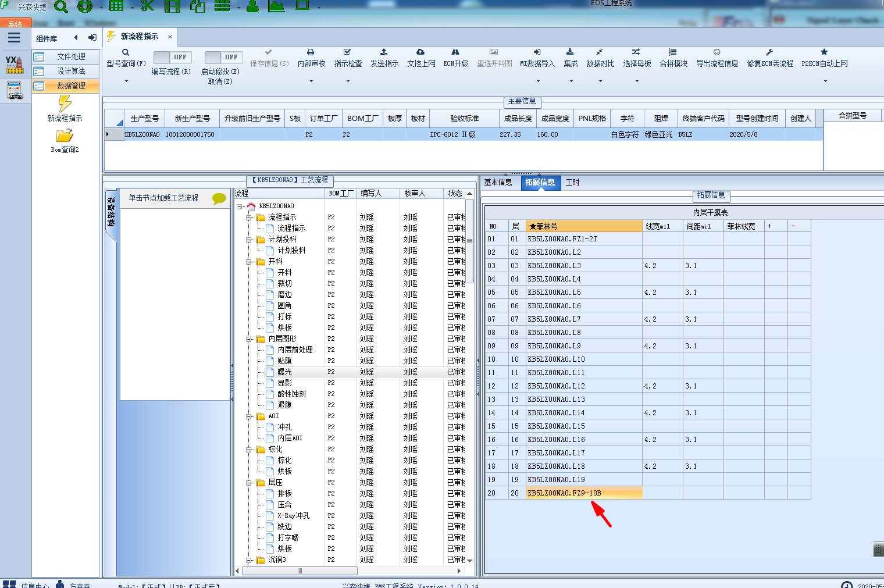Collapse the 开料 tree node
The height and width of the screenshot is (588, 884).
pyautogui.click(x=249, y=262)
